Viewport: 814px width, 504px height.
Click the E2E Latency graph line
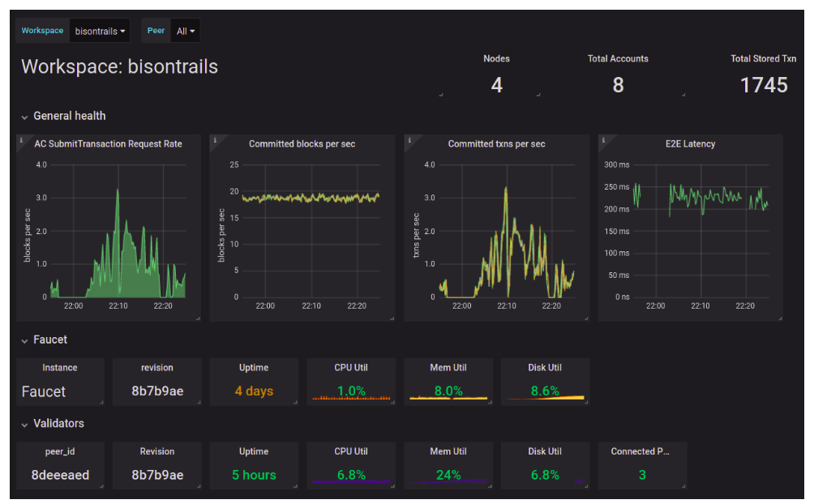(x=700, y=197)
